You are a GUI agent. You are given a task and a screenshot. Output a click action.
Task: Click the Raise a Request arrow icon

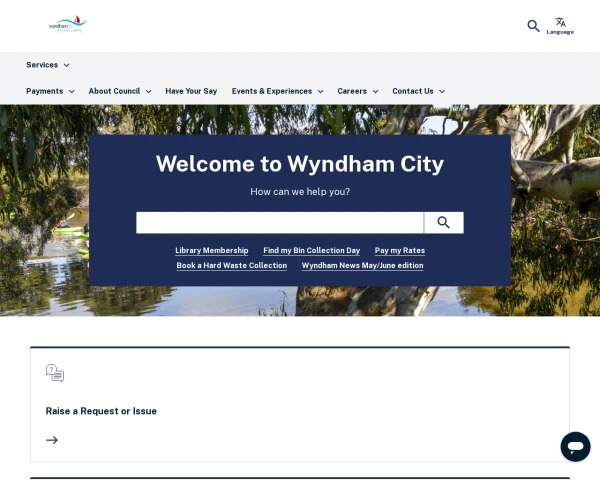point(52,440)
